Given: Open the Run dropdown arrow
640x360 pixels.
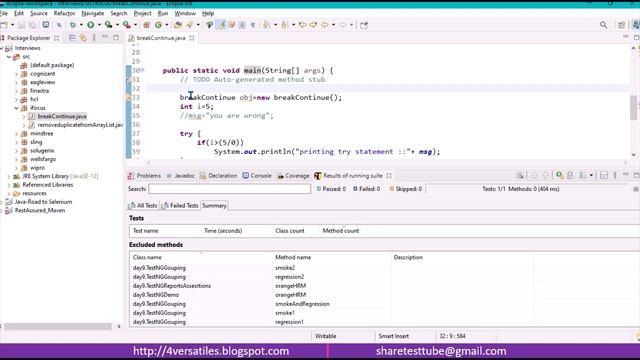Looking at the screenshot, I should [x=99, y=25].
